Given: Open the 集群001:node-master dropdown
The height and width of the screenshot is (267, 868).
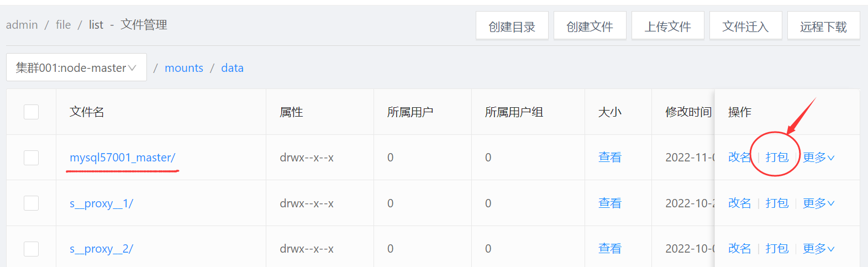Looking at the screenshot, I should (x=76, y=67).
